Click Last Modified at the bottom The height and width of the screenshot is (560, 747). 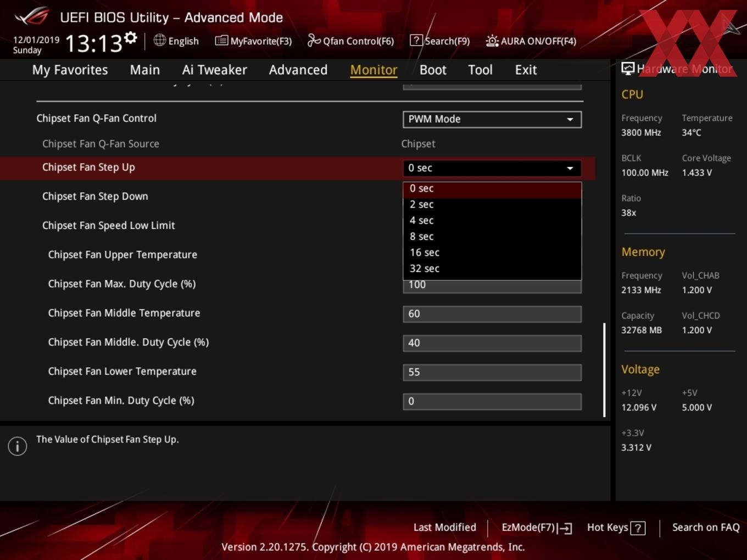click(444, 528)
